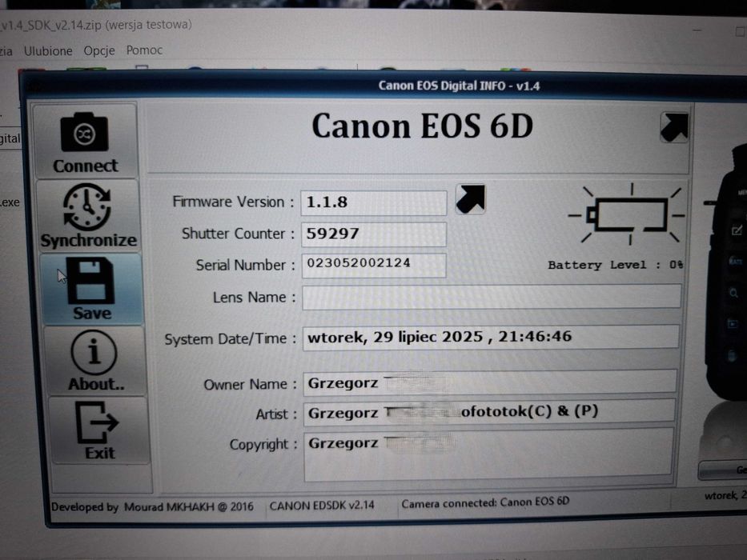This screenshot has height=560, width=747.
Task: Click the Firmware Version field 1.1.8
Action: click(x=373, y=203)
